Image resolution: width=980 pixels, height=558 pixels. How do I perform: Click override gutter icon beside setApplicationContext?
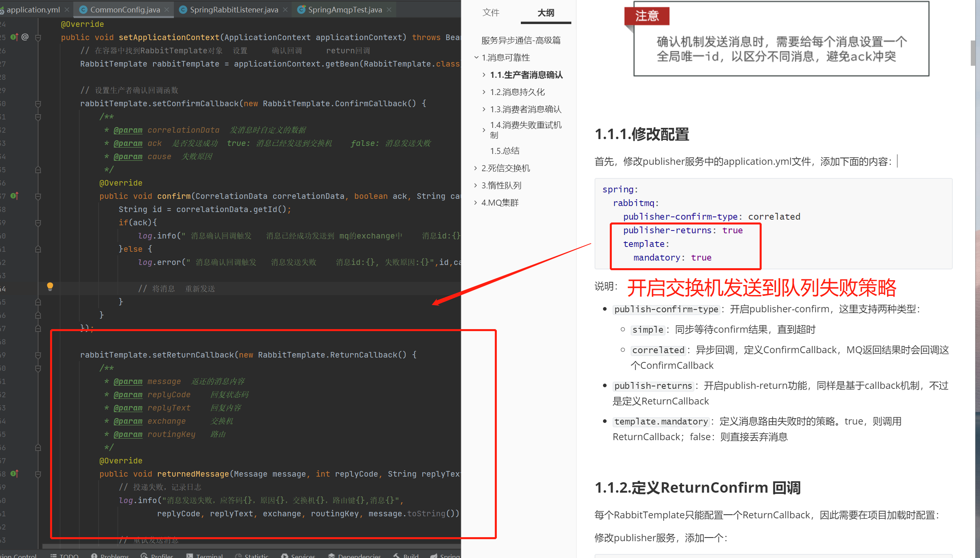click(x=14, y=37)
